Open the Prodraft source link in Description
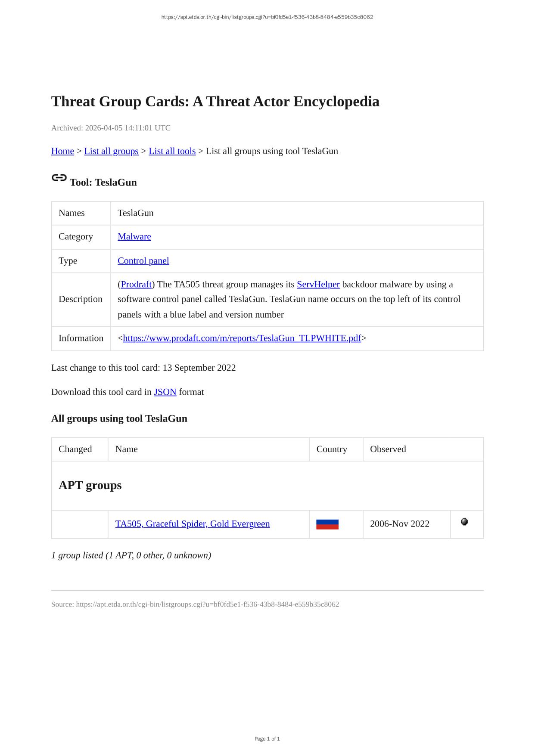535x756 pixels. pyautogui.click(x=136, y=284)
